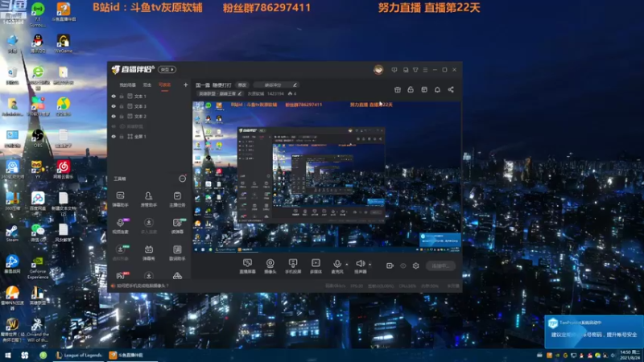Edit the stream category with the pencil icon
The image size is (644, 362).
(240, 94)
